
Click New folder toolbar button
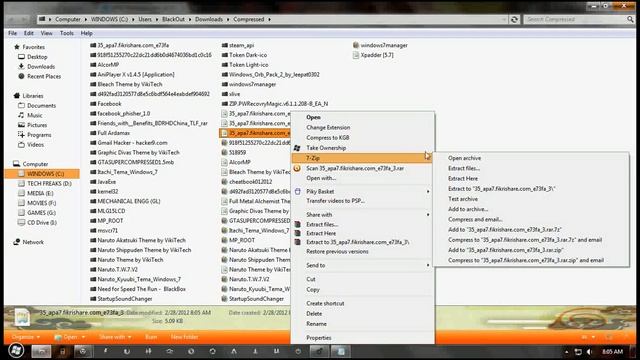(x=184, y=337)
